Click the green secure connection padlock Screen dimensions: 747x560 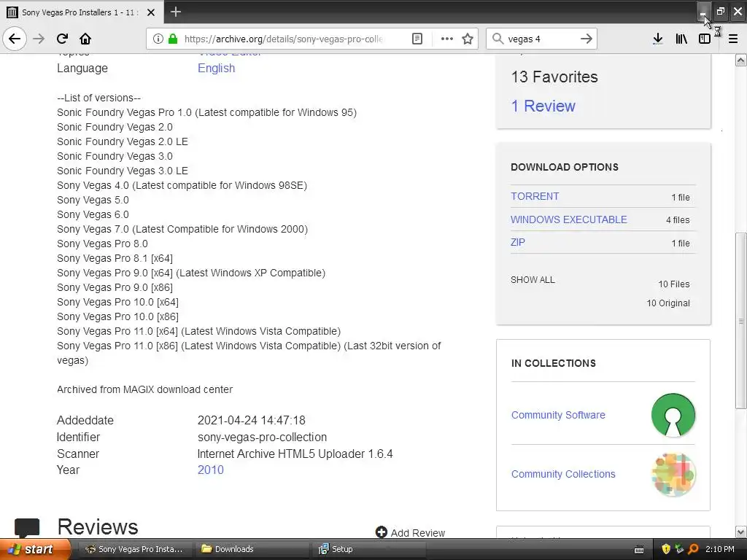pos(173,39)
